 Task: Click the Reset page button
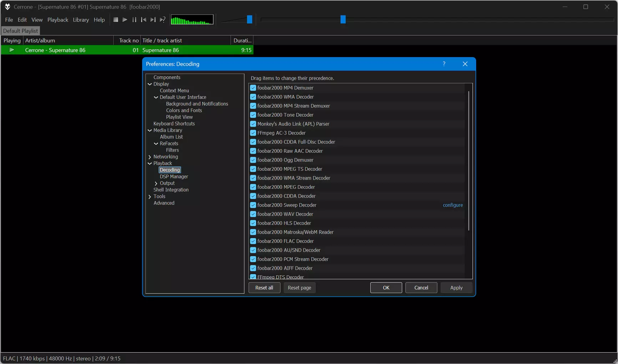coord(299,288)
